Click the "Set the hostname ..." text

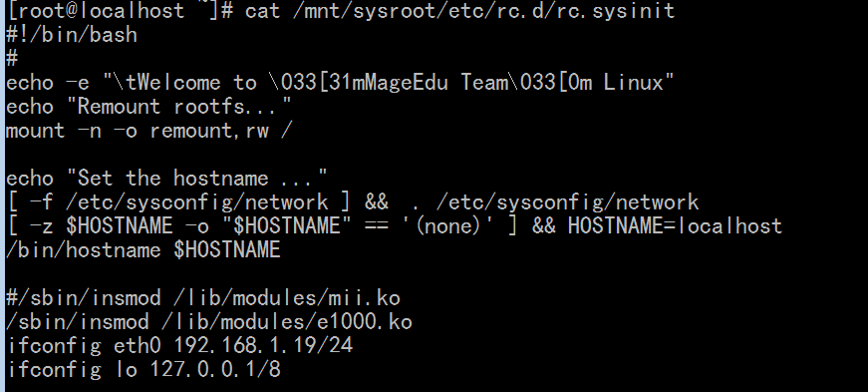click(x=197, y=179)
